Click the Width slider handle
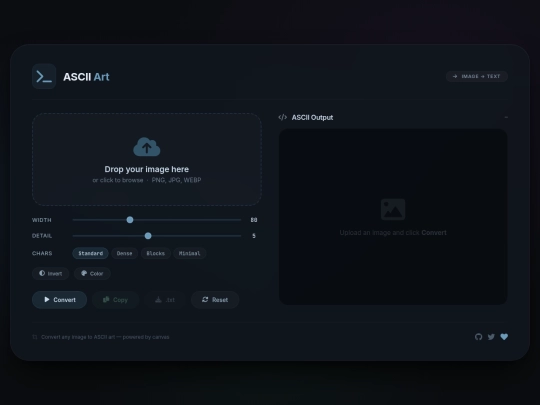This screenshot has height=405, width=540. point(130,220)
